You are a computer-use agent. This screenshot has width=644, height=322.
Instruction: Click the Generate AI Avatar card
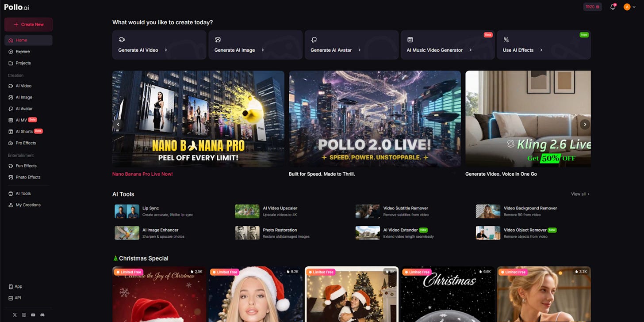pyautogui.click(x=352, y=45)
